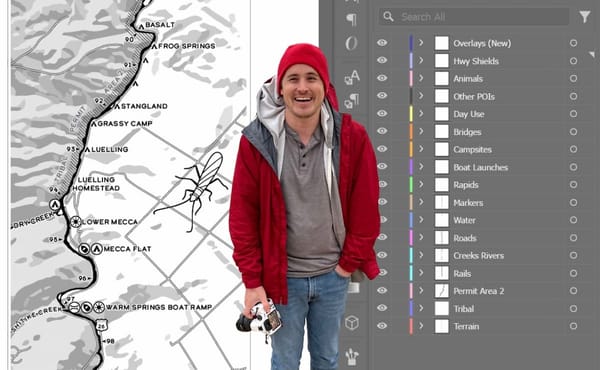Click the MECCA FLAT label on the map
Screen dimensions: 600x370
(x=127, y=249)
